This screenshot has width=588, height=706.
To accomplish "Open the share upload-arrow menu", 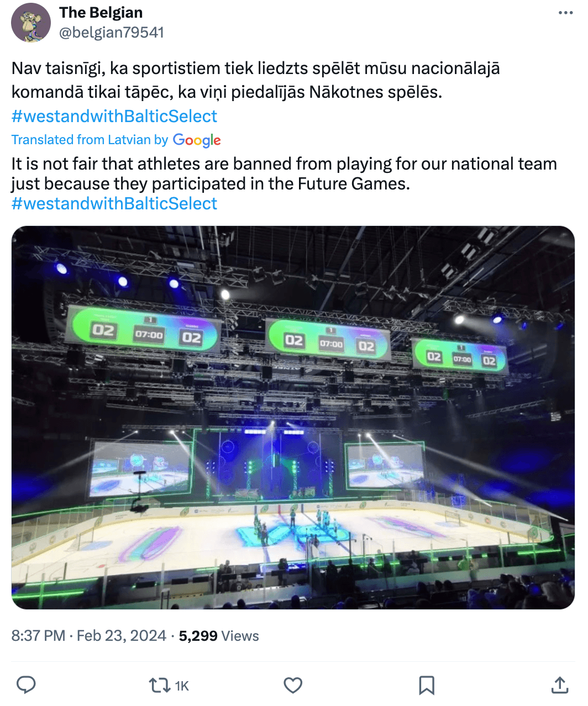I will [x=560, y=685].
